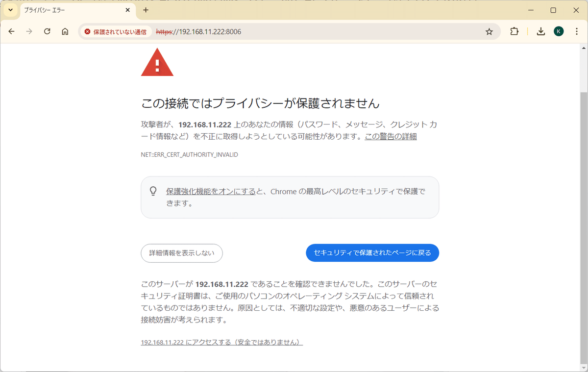The width and height of the screenshot is (588, 372).
Task: Open Chrome three-dot menu
Action: (x=576, y=31)
